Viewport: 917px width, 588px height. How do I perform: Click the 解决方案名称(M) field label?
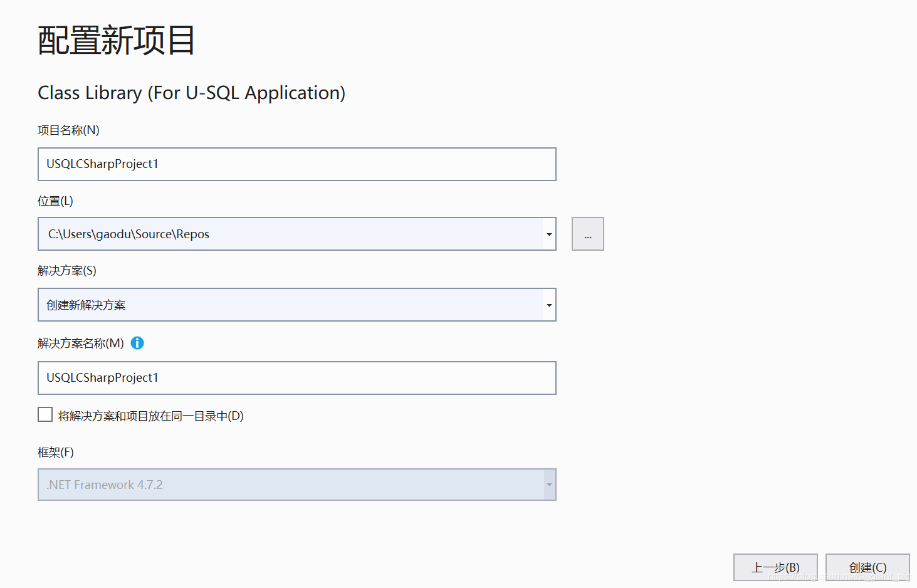pos(81,344)
